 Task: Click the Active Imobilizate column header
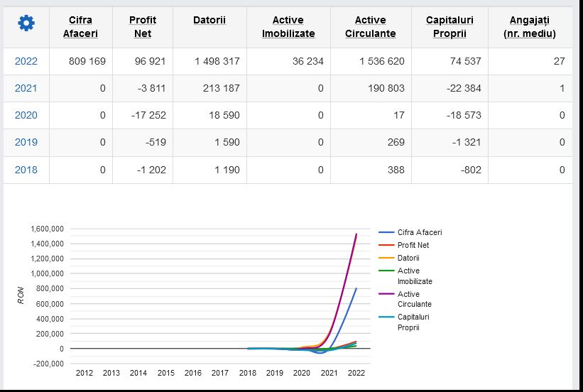(288, 27)
